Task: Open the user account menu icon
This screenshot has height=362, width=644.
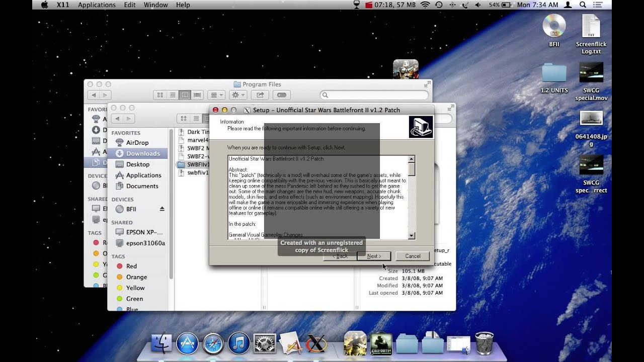Action: click(568, 5)
